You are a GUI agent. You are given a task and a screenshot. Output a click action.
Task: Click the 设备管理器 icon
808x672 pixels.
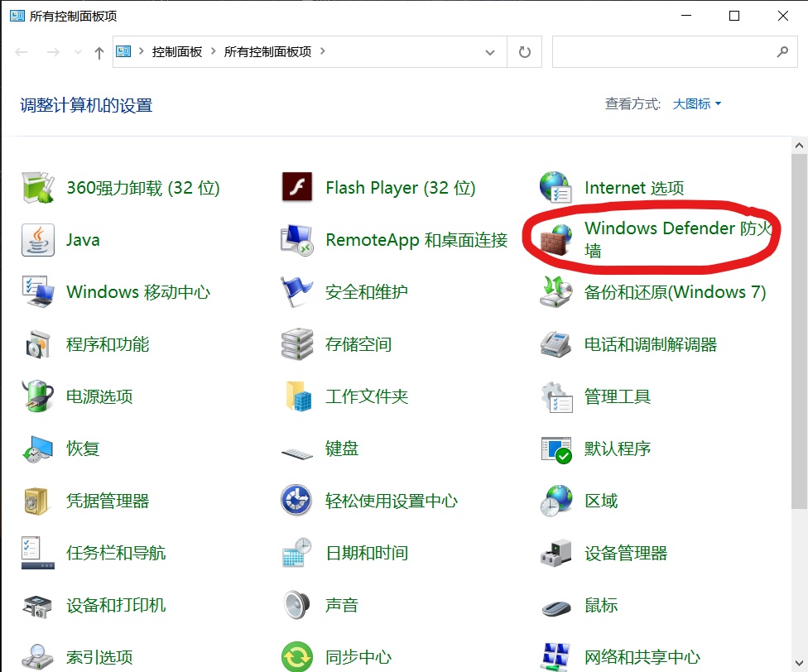point(556,553)
